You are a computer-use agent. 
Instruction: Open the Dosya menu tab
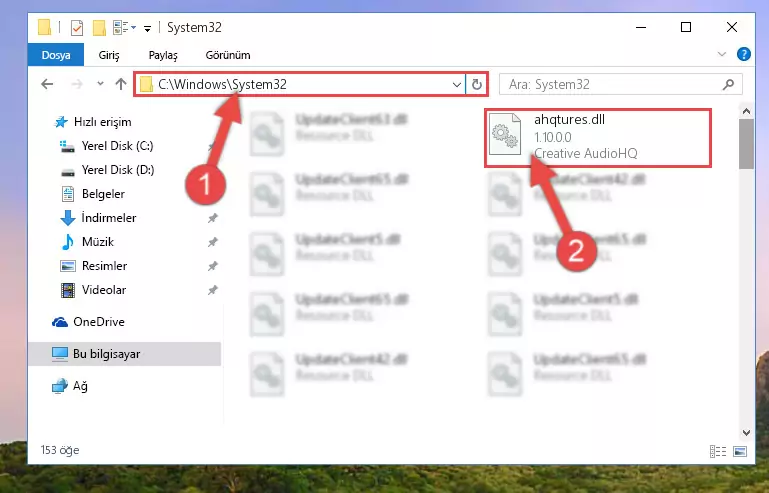tap(56, 55)
